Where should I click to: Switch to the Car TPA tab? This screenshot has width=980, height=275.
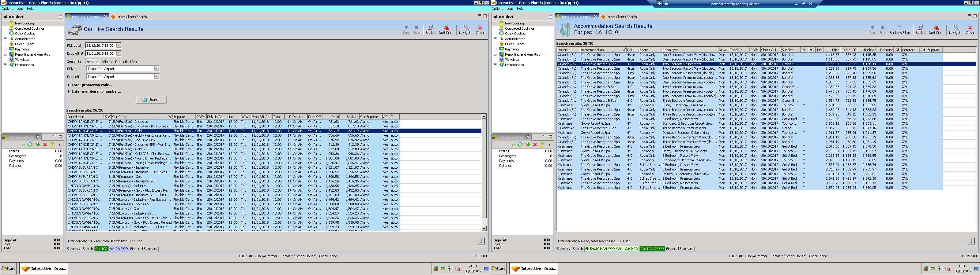(x=101, y=249)
